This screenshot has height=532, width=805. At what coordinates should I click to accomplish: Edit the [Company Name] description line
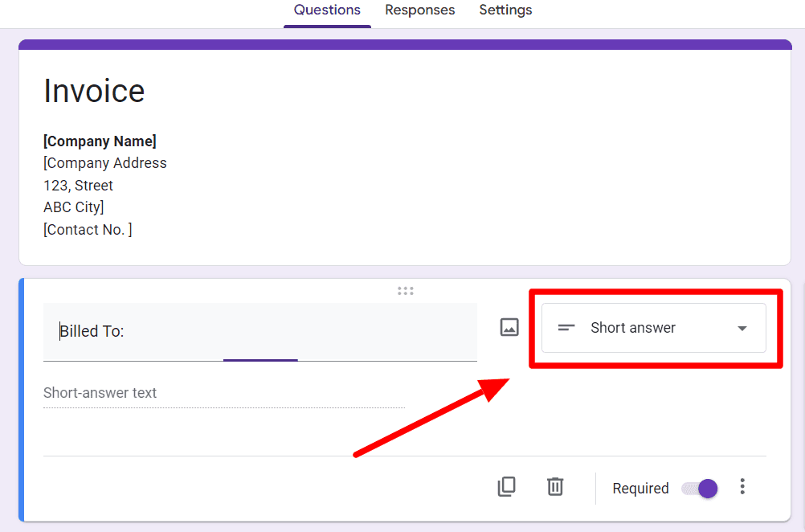pos(100,141)
